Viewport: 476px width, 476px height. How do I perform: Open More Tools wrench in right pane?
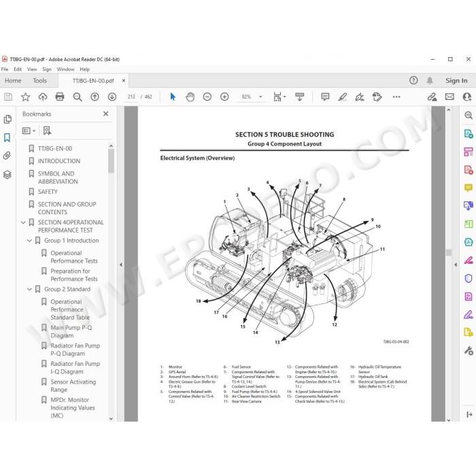[x=469, y=351]
